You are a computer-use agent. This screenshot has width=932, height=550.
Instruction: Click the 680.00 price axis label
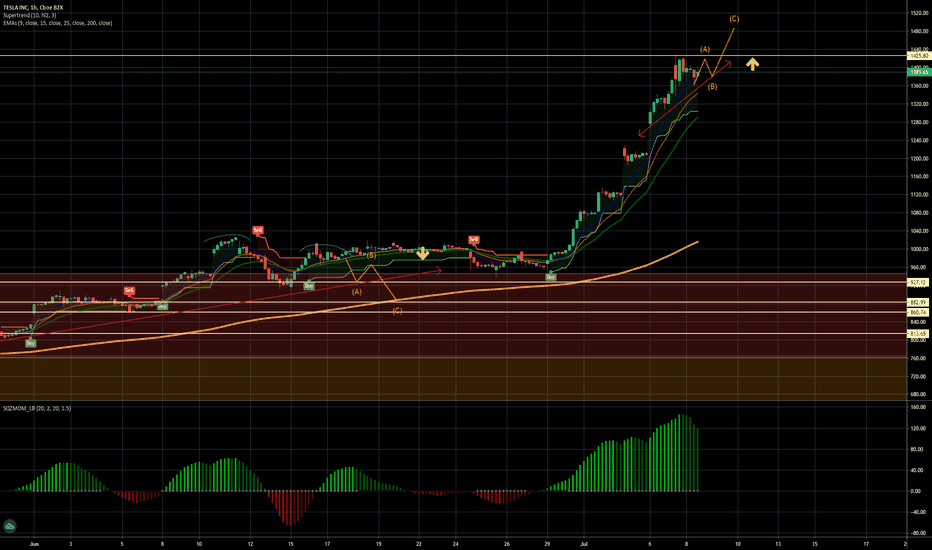pyautogui.click(x=919, y=394)
